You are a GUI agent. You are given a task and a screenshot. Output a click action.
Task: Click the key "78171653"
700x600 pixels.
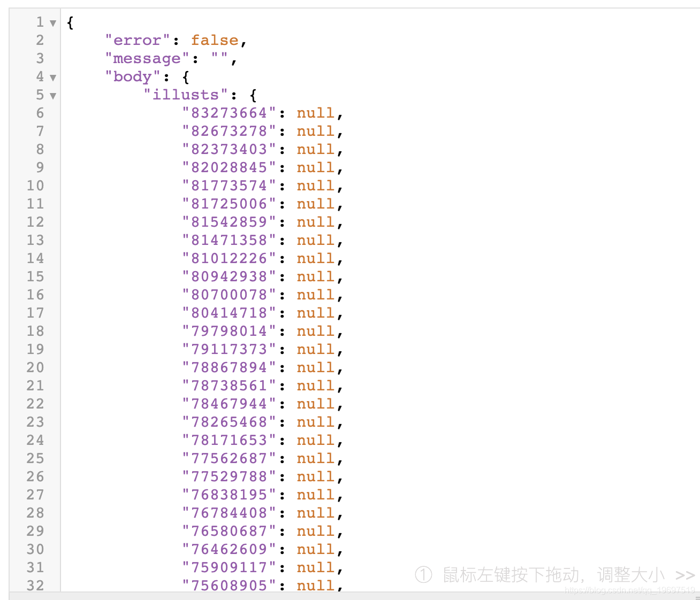(x=229, y=440)
